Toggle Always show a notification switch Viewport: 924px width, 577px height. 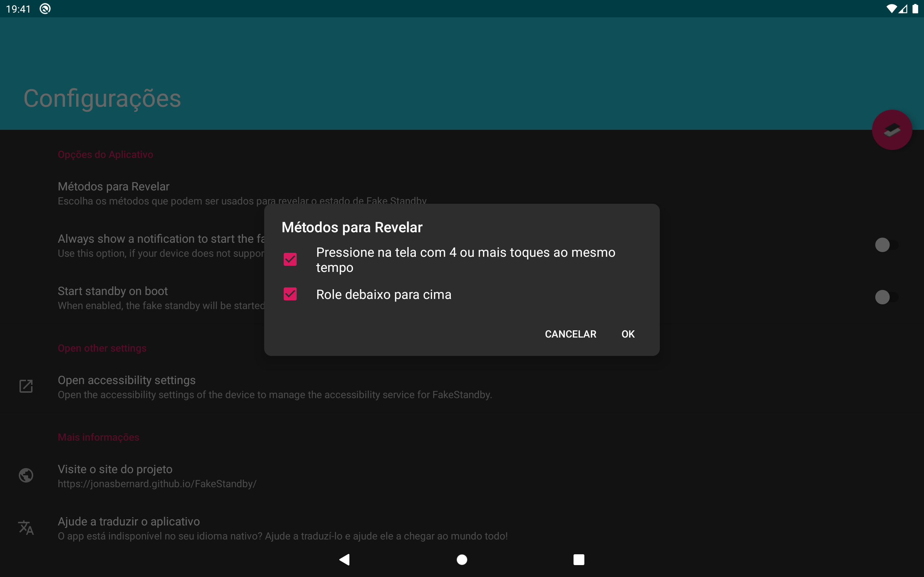(x=886, y=245)
